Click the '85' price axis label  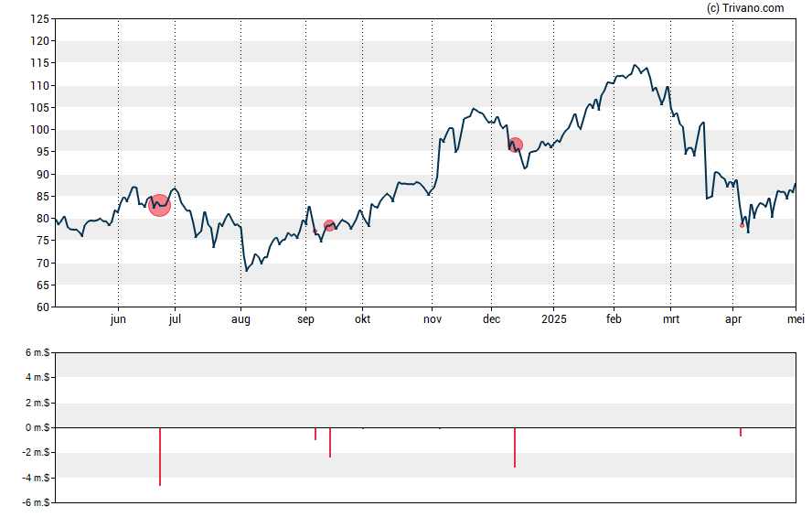(x=42, y=197)
